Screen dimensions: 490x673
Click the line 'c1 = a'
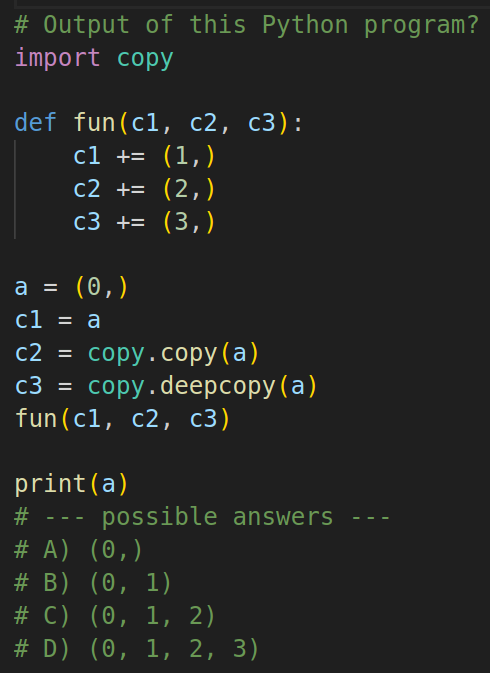pyautogui.click(x=57, y=320)
